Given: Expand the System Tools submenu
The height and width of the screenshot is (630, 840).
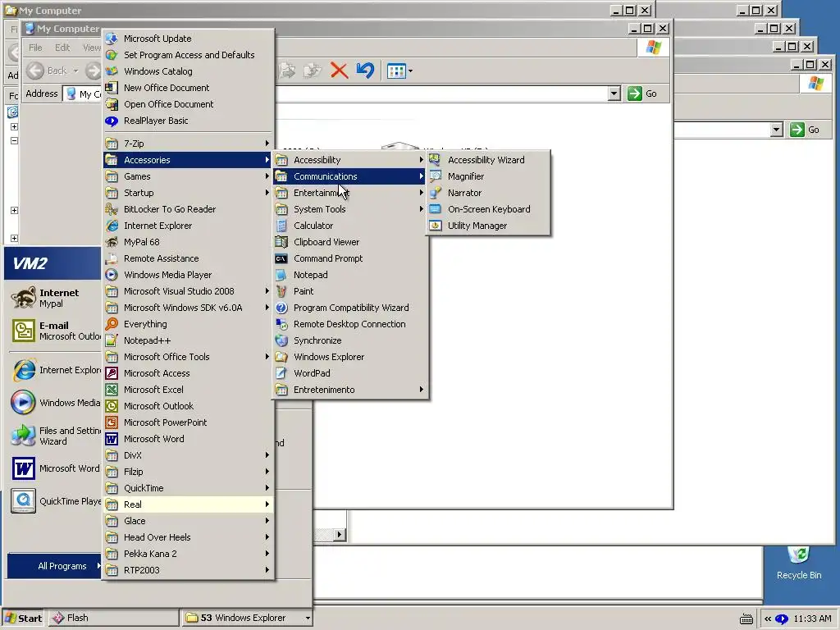Looking at the screenshot, I should pyautogui.click(x=350, y=209).
